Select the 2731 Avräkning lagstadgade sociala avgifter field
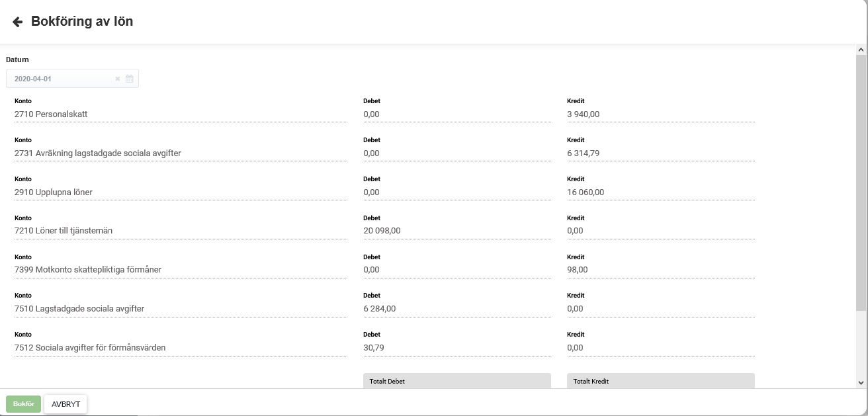 pyautogui.click(x=180, y=153)
